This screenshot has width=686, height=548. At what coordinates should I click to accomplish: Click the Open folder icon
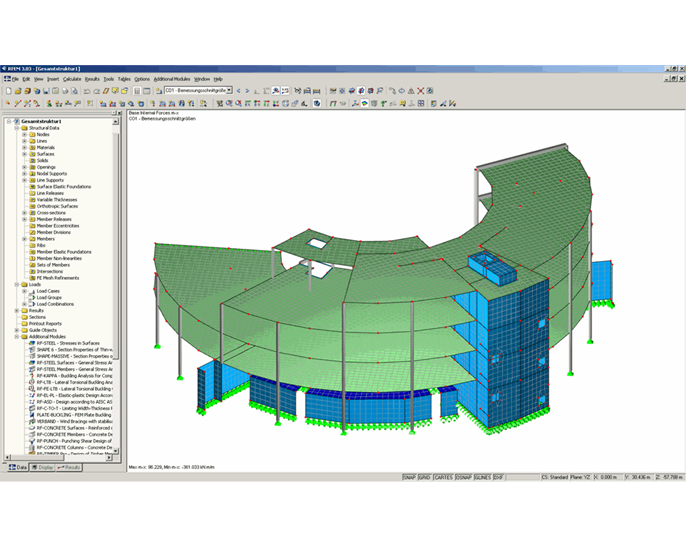coord(18,91)
